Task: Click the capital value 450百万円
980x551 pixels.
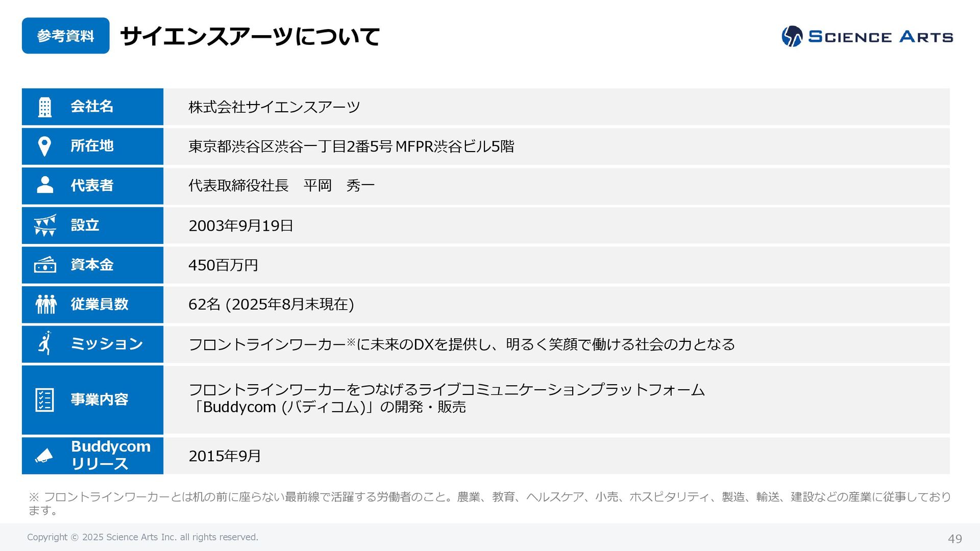Action: coord(223,265)
